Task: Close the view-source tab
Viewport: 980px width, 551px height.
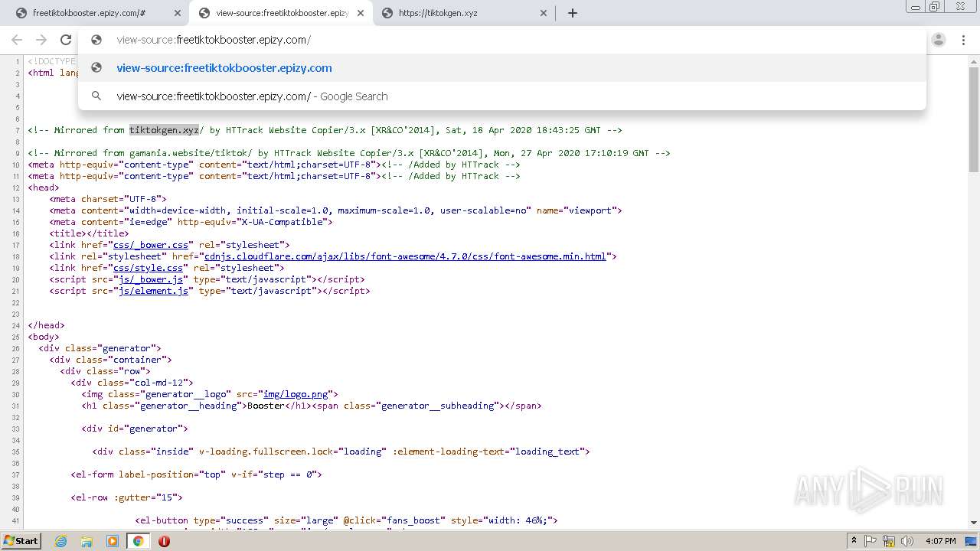Action: (361, 13)
